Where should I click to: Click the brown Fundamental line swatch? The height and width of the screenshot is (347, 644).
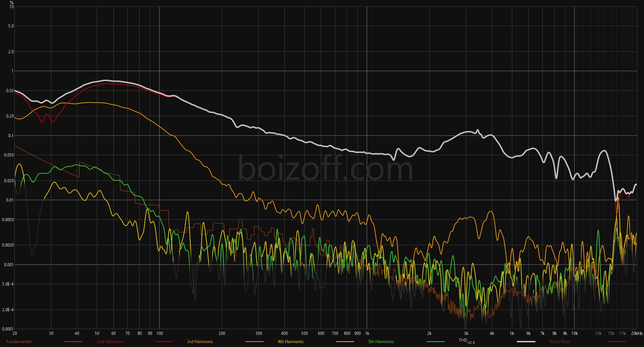point(73,342)
